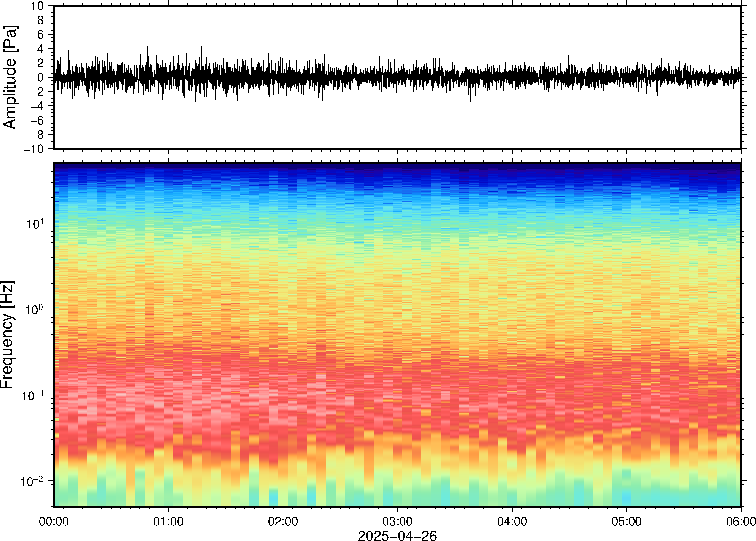Click the amplitude tick label '6'

click(x=41, y=35)
